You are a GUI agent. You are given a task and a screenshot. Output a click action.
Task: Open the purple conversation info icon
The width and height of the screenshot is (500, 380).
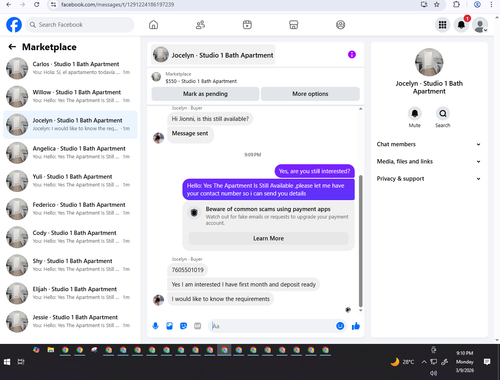click(352, 54)
